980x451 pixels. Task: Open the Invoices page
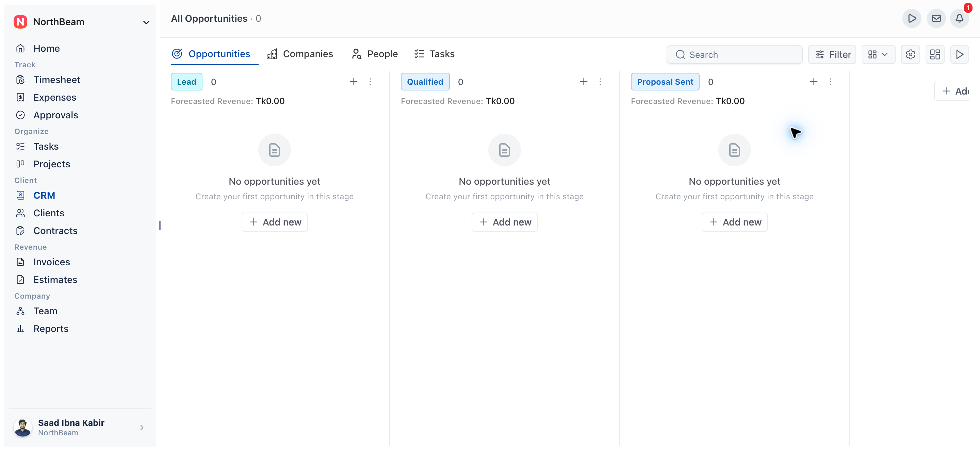pyautogui.click(x=51, y=262)
